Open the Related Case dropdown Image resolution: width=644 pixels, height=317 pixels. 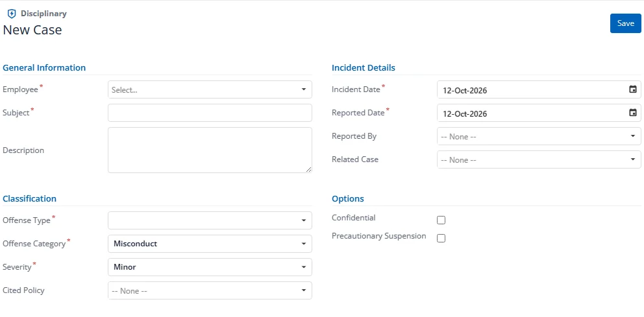pyautogui.click(x=539, y=159)
